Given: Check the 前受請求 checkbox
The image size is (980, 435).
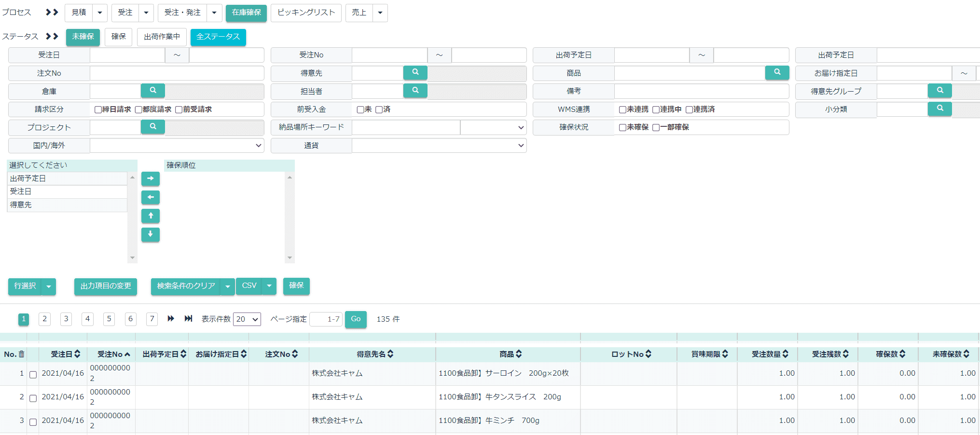Looking at the screenshot, I should [179, 110].
